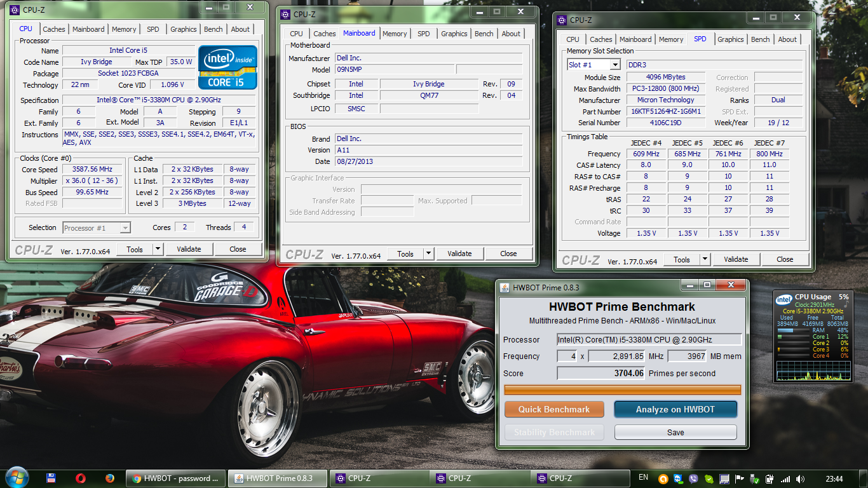Viewport: 868px width, 488px height.
Task: Click the EN language indicator
Action: point(643,478)
